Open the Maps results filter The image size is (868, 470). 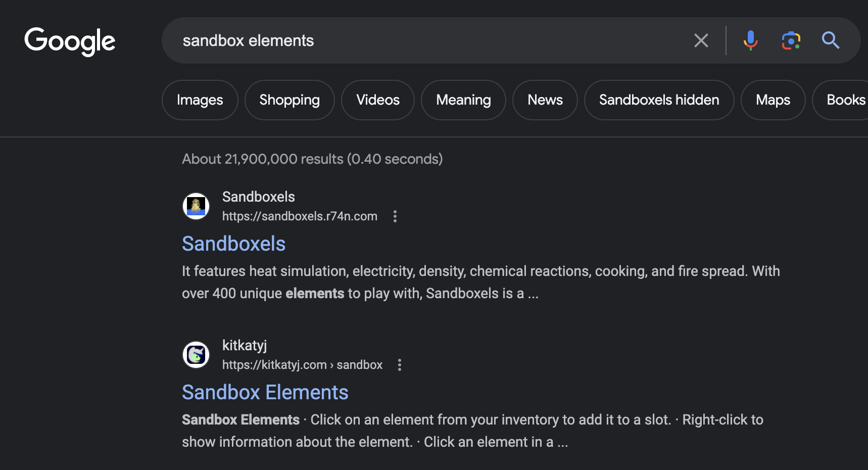pyautogui.click(x=773, y=100)
